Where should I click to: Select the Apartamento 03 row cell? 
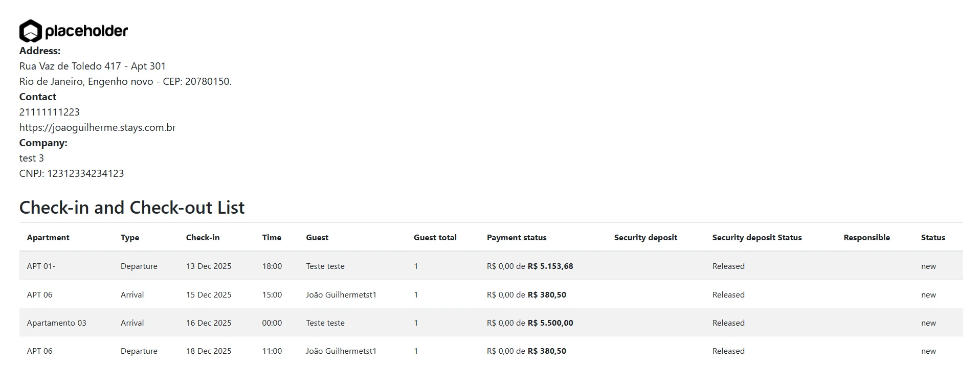click(x=56, y=323)
